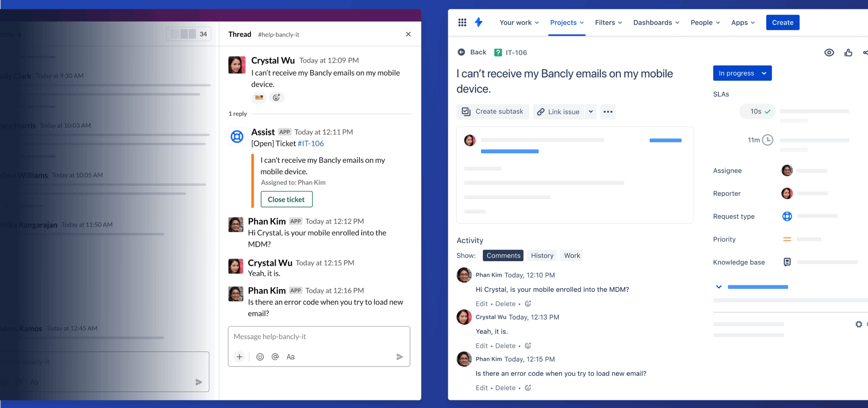This screenshot has width=868, height=408.
Task: Click the Reporter avatar
Action: point(787,193)
